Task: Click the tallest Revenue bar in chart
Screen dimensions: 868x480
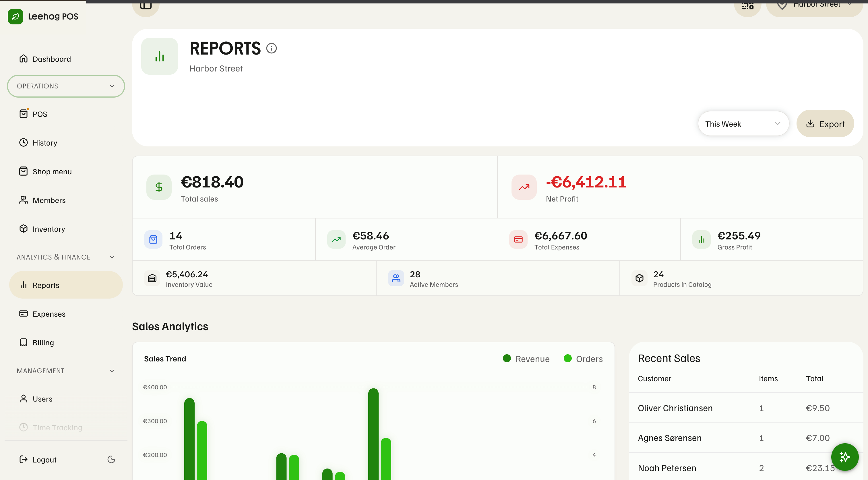Action: point(373,434)
